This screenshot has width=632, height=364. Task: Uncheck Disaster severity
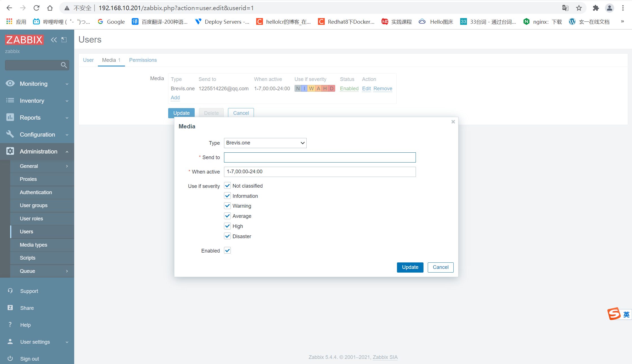tap(227, 236)
